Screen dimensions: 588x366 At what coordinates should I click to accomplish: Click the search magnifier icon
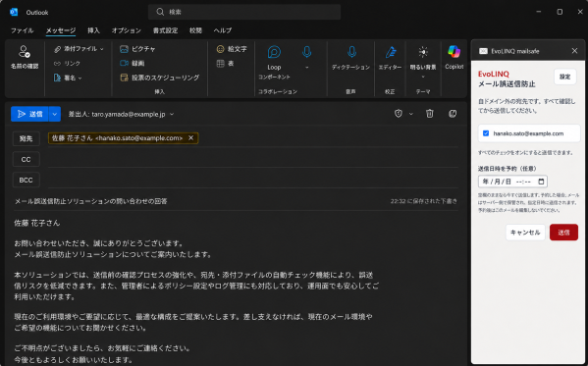(160, 12)
